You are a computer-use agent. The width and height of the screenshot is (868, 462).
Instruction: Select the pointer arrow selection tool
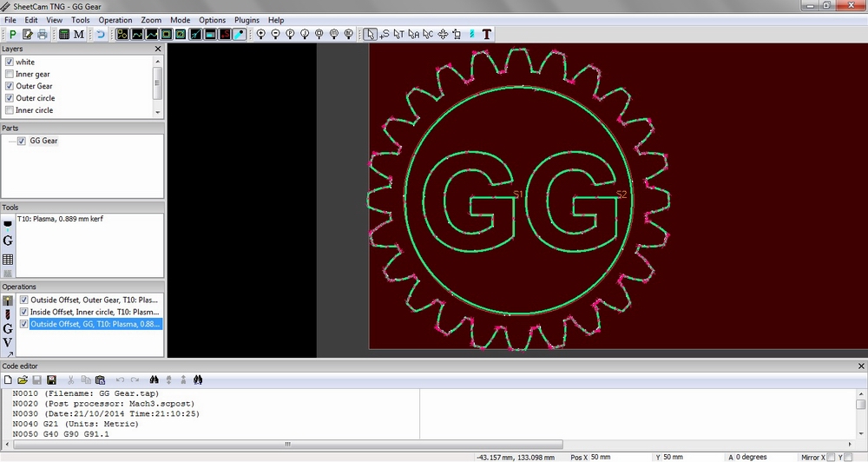coord(370,35)
